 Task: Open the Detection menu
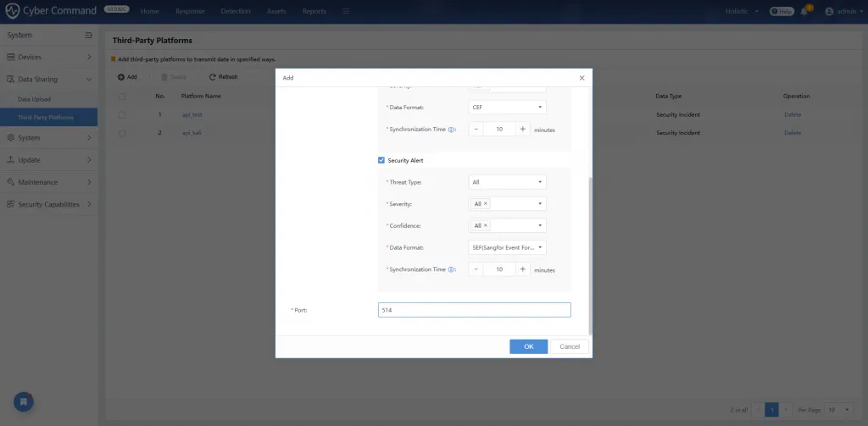pos(236,11)
